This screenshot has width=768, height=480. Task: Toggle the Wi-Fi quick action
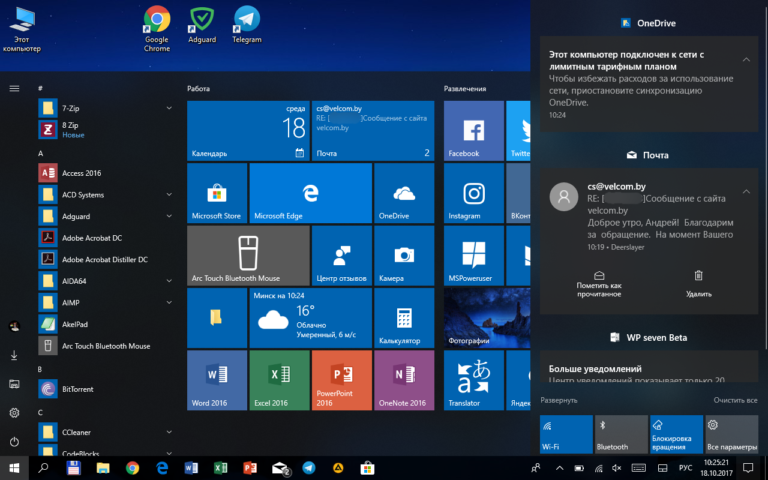(x=565, y=435)
